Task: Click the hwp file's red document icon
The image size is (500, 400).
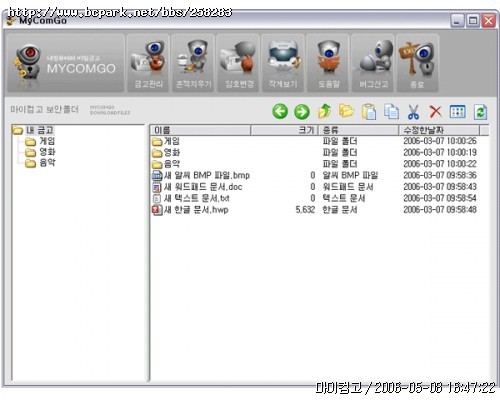Action: point(157,210)
